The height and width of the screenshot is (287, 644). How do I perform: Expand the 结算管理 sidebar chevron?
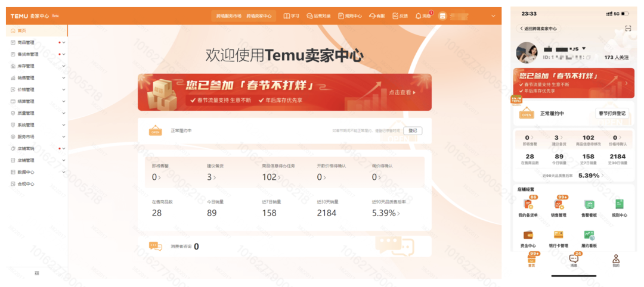click(64, 101)
